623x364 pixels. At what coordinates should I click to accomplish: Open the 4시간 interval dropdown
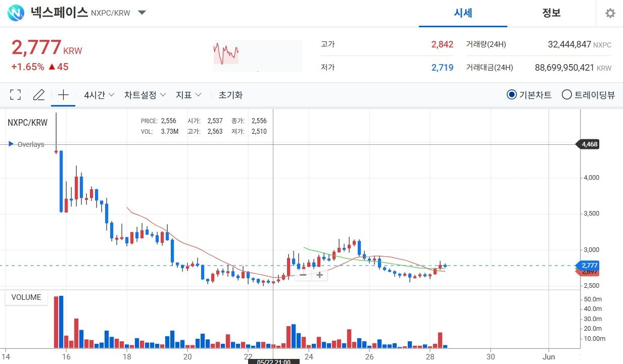(x=99, y=95)
